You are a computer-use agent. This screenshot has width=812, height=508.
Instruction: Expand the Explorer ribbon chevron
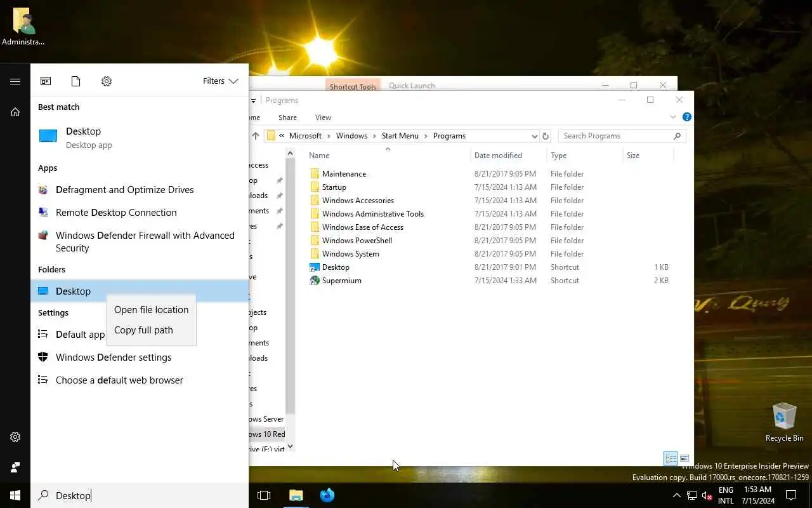click(673, 117)
